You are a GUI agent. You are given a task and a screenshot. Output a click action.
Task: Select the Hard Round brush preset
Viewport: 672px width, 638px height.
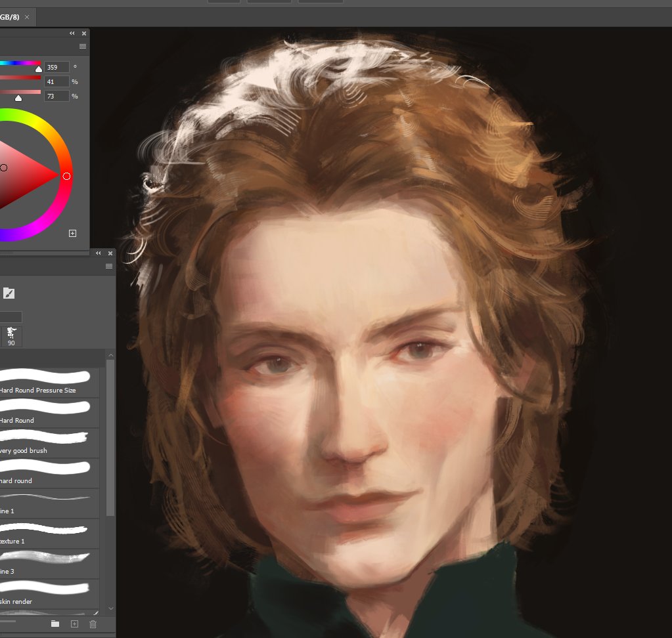tap(49, 413)
